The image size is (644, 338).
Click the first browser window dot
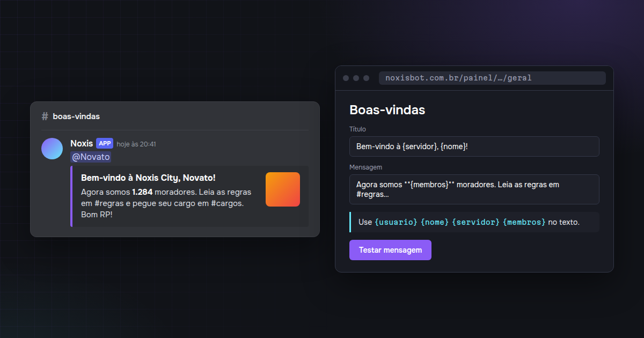coord(346,78)
